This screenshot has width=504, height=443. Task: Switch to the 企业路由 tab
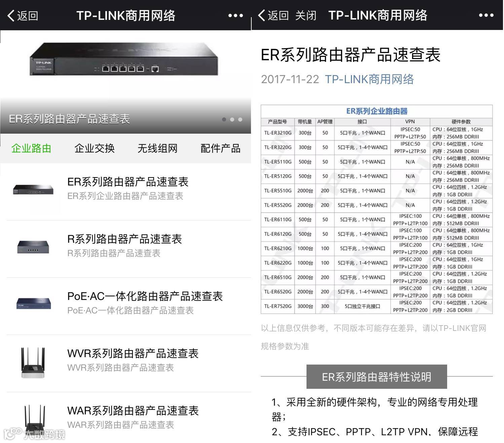pyautogui.click(x=31, y=148)
